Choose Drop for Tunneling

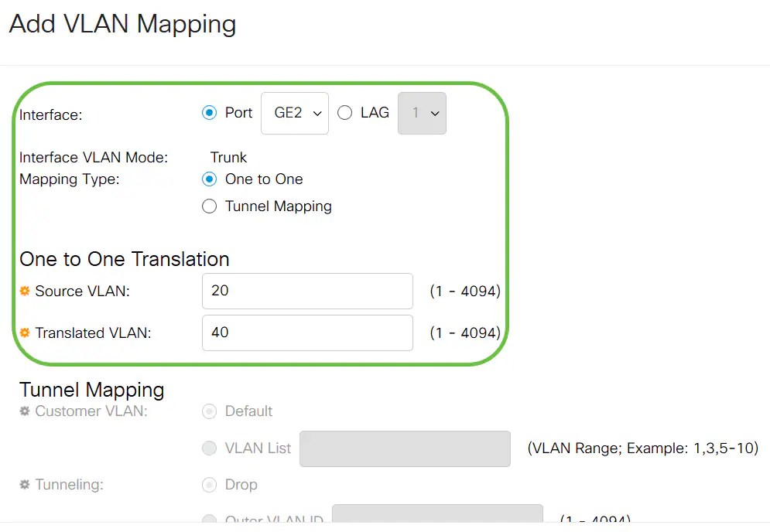pyautogui.click(x=209, y=485)
